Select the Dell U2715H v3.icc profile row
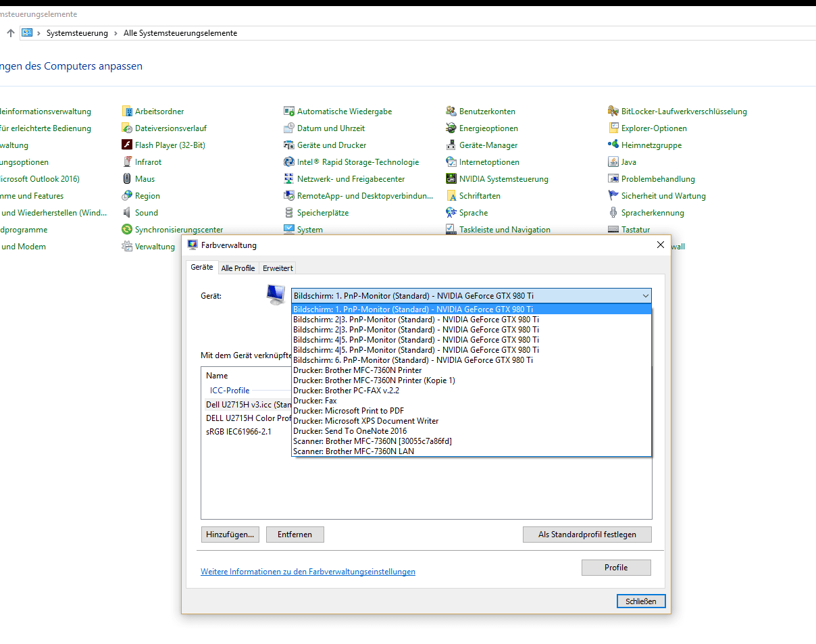The image size is (816, 644). [x=247, y=405]
